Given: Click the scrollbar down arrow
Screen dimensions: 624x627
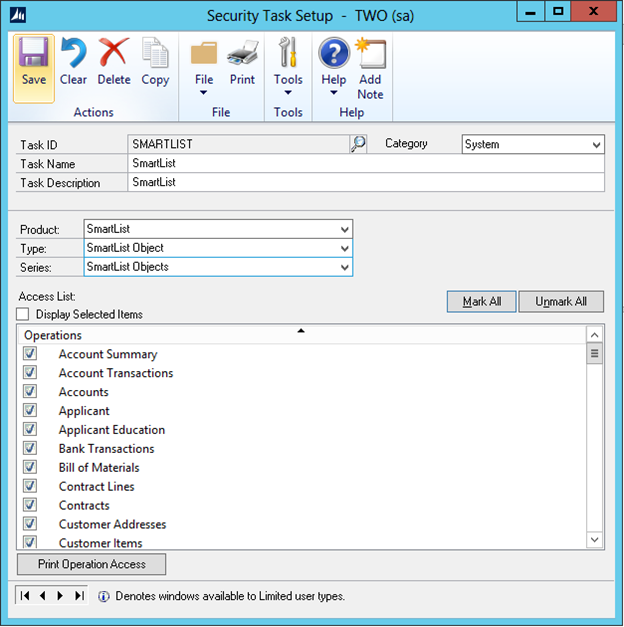Looking at the screenshot, I should (594, 539).
